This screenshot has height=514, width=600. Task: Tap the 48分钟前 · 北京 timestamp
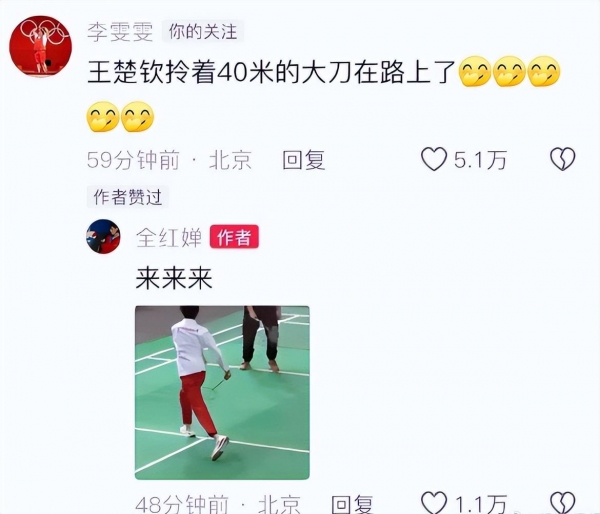click(218, 504)
